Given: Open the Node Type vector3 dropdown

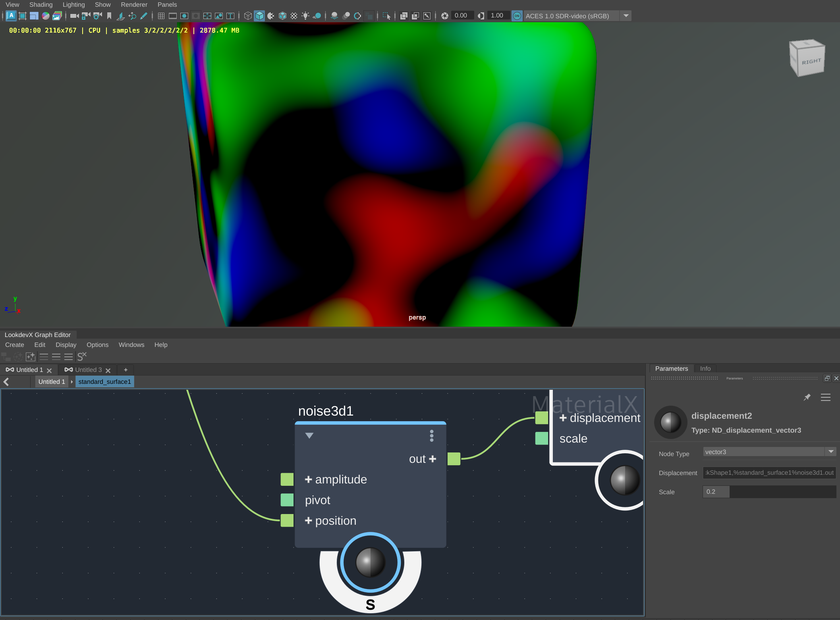Looking at the screenshot, I should click(830, 452).
